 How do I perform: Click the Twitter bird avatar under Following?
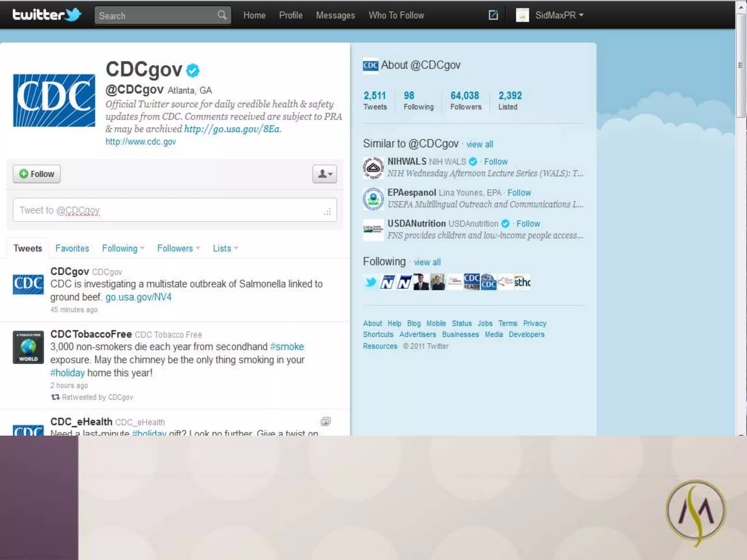371,282
